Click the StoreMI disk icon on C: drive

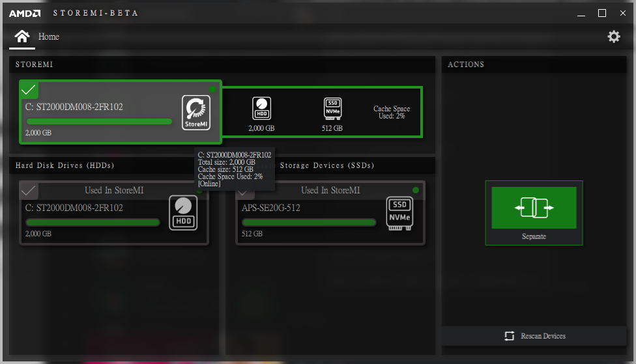[196, 112]
